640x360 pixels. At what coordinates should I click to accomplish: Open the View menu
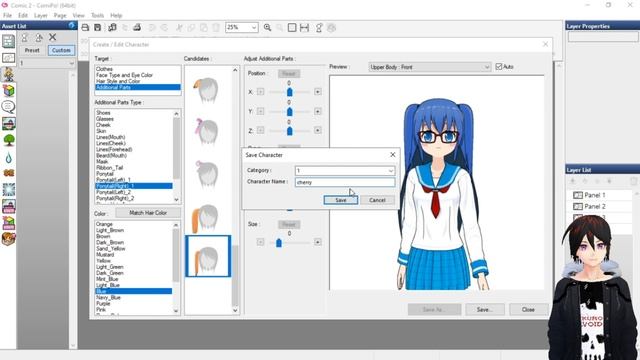[x=78, y=16]
